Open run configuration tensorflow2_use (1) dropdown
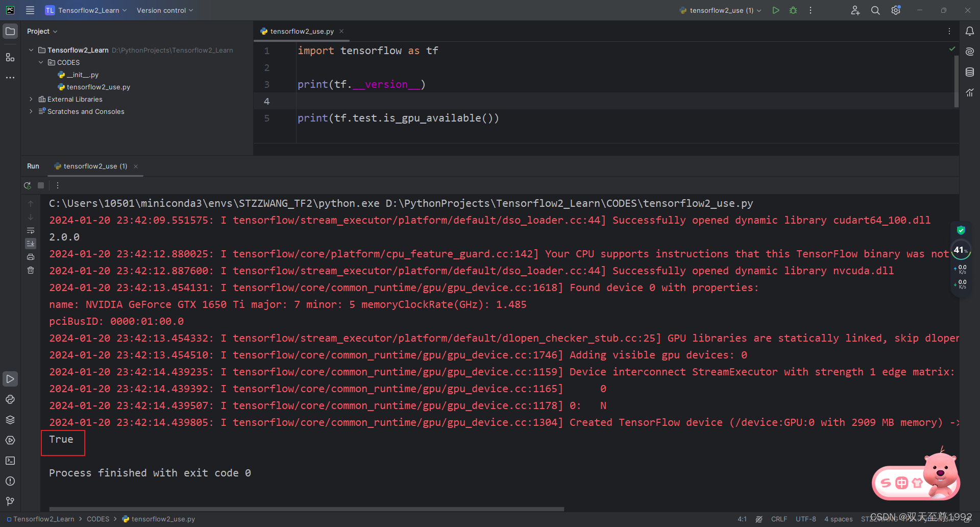This screenshot has height=527, width=980. 720,10
